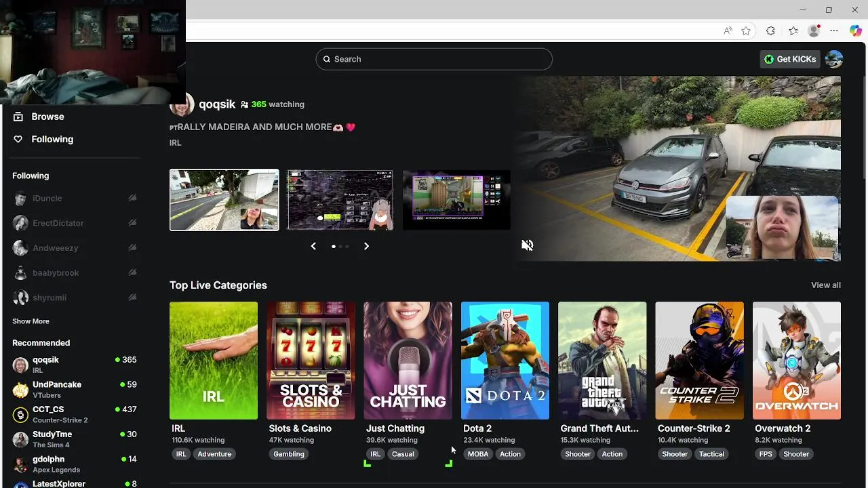Open the user profile avatar menu
This screenshot has width=868, height=488.
click(834, 59)
